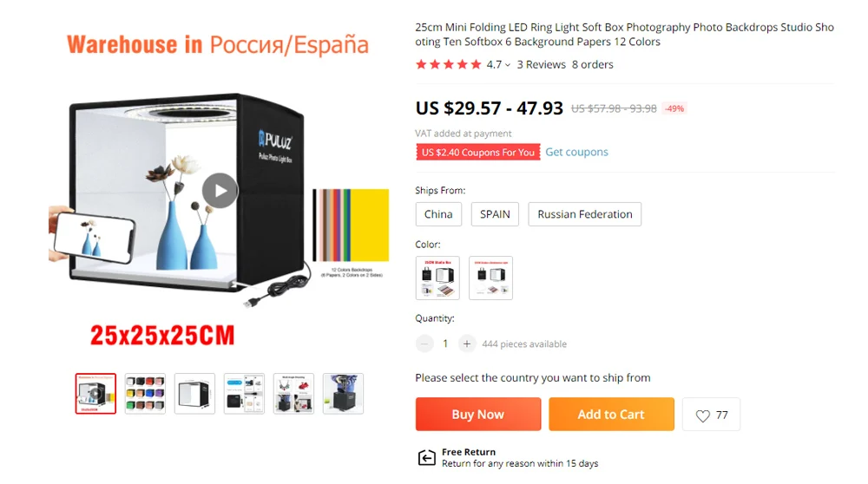Select the second color option thumbnail
Image resolution: width=868 pixels, height=484 pixels.
pos(490,278)
